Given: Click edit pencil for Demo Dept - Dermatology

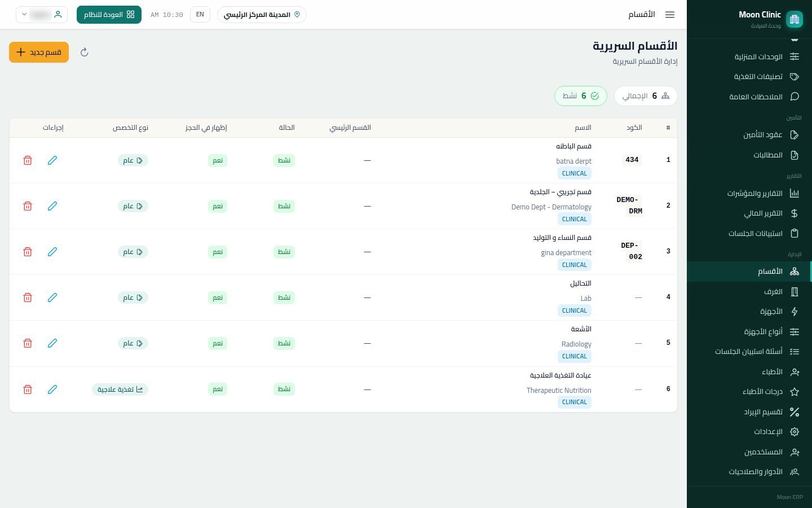Looking at the screenshot, I should coord(52,206).
